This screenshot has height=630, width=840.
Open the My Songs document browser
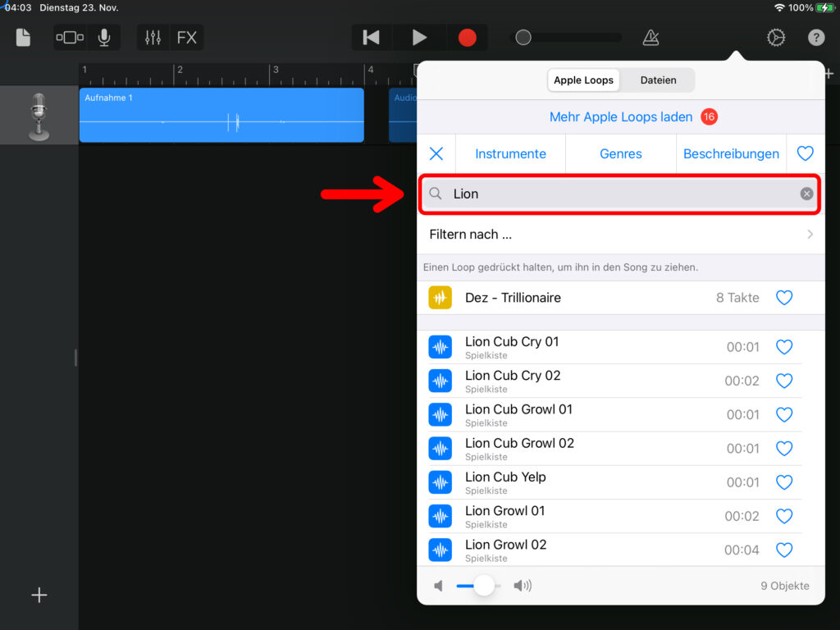click(x=23, y=38)
